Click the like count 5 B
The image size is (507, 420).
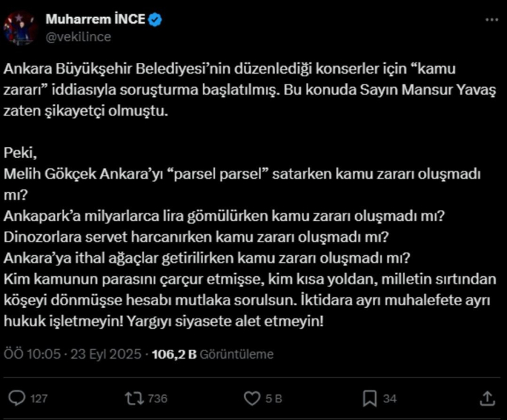(x=273, y=399)
